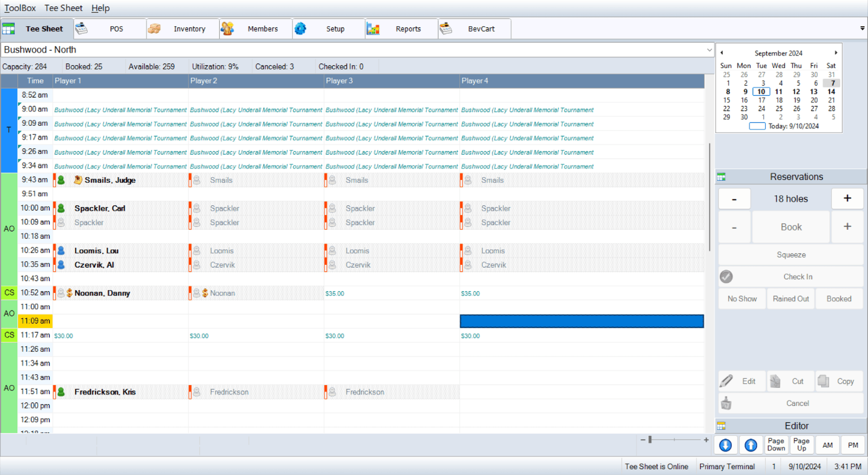Go to next month in calendar
868x475 pixels.
[x=836, y=53]
